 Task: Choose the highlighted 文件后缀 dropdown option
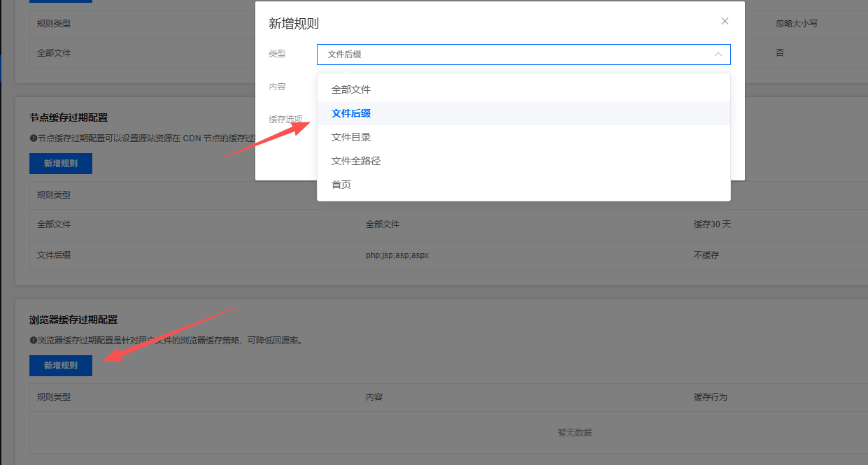[x=351, y=113]
